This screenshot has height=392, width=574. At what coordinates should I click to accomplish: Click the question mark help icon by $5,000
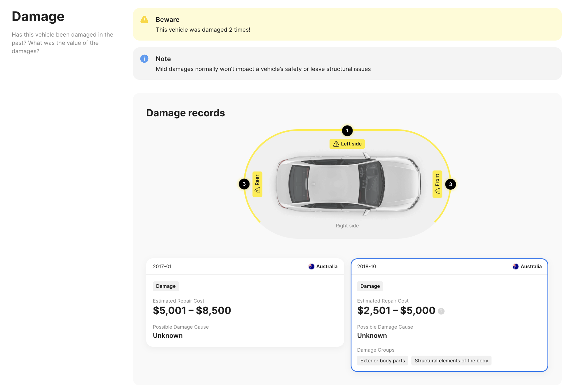tap(441, 311)
